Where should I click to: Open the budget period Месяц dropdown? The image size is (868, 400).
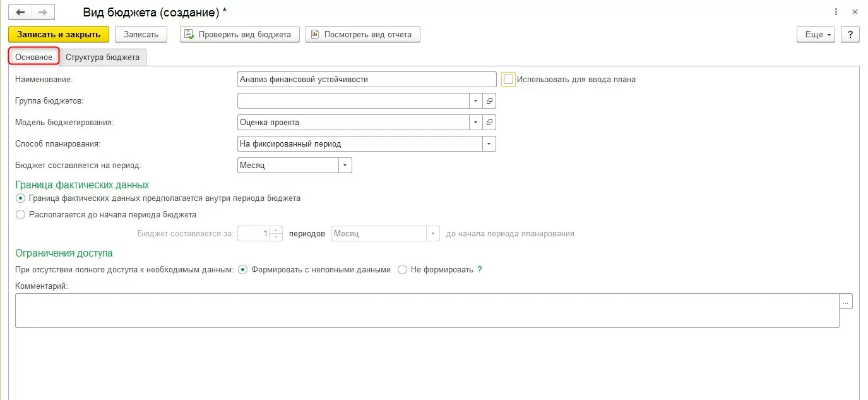pyautogui.click(x=345, y=165)
